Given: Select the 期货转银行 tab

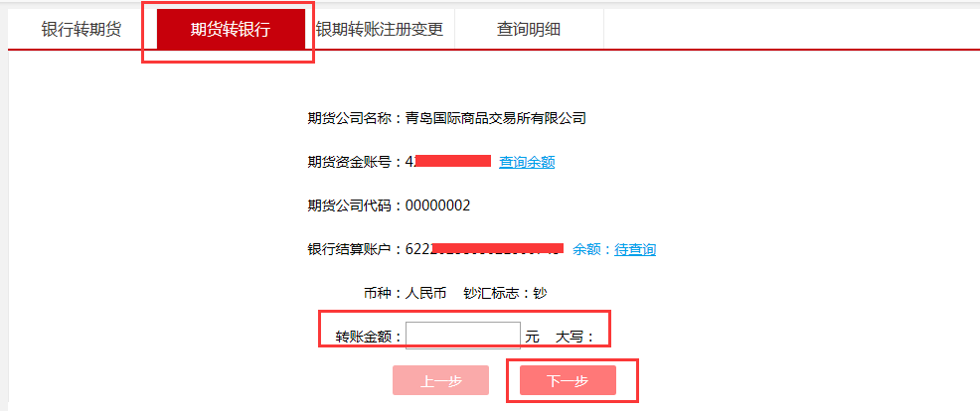Looking at the screenshot, I should 231,30.
